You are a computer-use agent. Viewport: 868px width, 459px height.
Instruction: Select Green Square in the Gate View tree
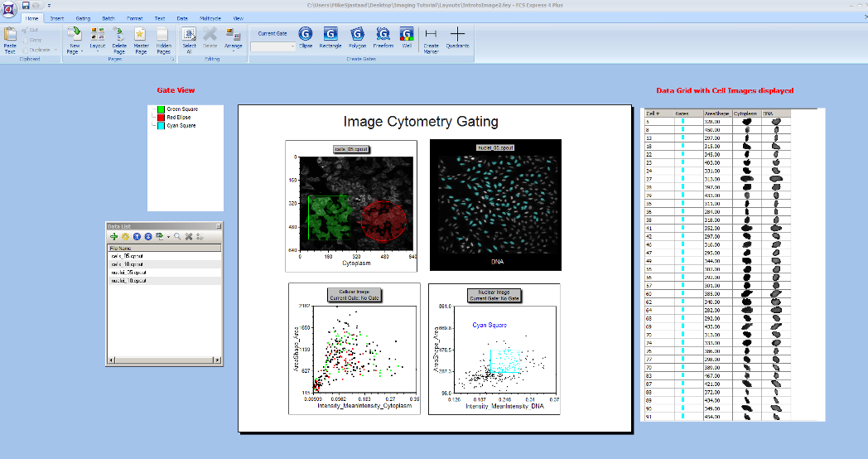(182, 109)
